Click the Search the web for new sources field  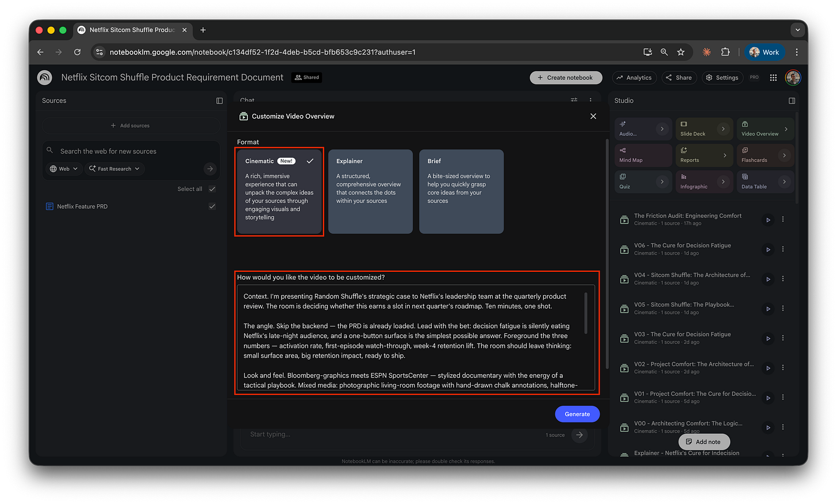tap(132, 151)
